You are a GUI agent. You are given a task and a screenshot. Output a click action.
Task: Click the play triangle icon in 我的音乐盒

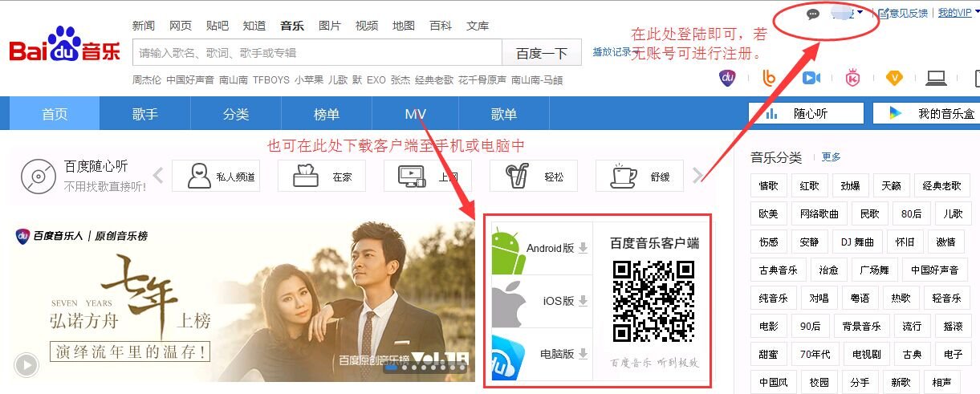(x=896, y=113)
